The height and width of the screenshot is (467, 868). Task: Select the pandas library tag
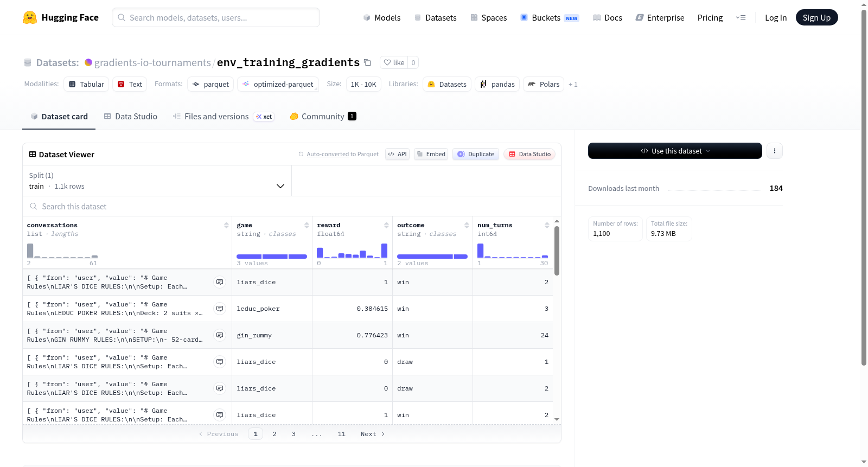497,84
